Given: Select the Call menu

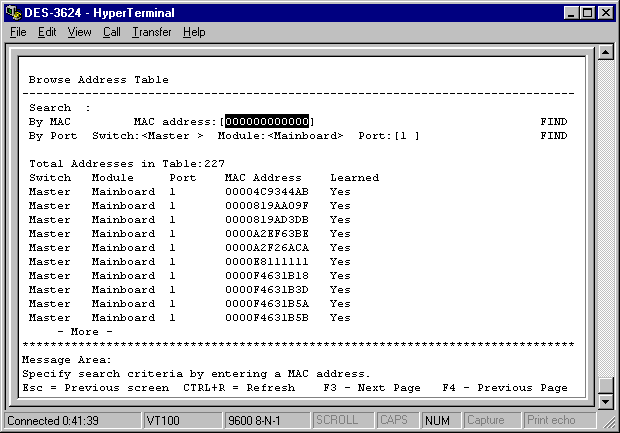Looking at the screenshot, I should coord(111,32).
